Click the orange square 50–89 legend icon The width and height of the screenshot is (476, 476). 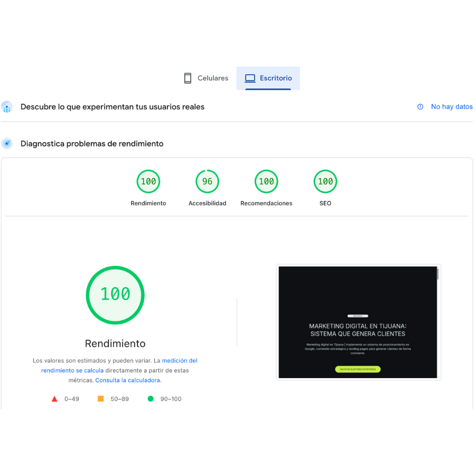101,398
